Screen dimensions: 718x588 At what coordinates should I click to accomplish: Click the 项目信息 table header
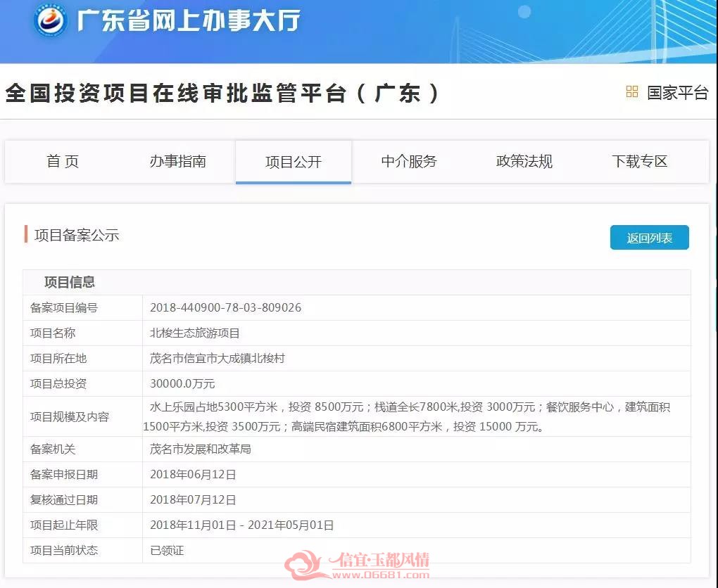point(70,282)
